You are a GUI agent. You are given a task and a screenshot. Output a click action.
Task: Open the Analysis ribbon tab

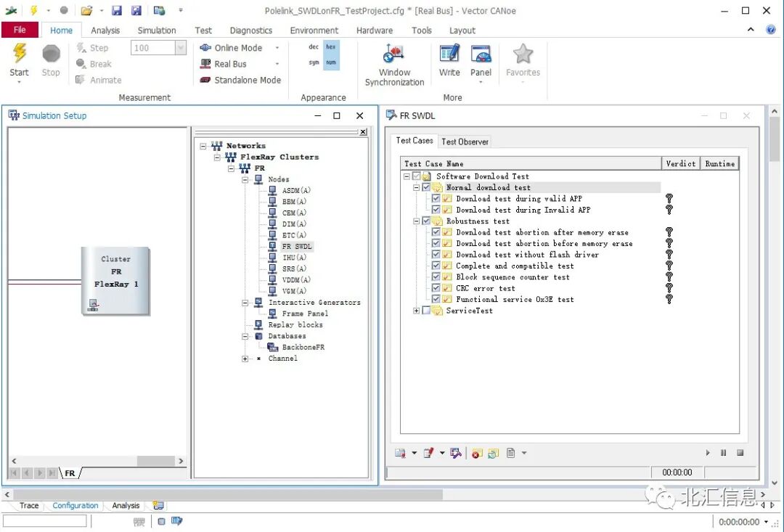coord(105,30)
